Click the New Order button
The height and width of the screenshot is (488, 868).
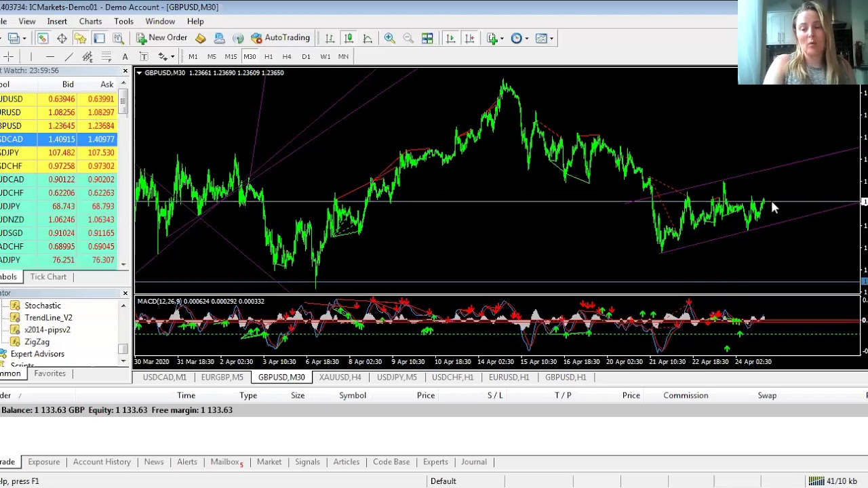161,38
